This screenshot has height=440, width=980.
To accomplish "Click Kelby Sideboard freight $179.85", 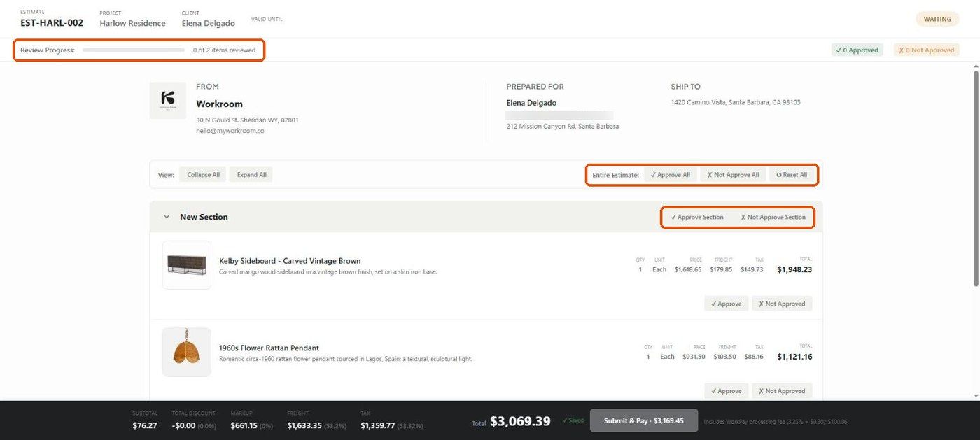I will (x=721, y=269).
